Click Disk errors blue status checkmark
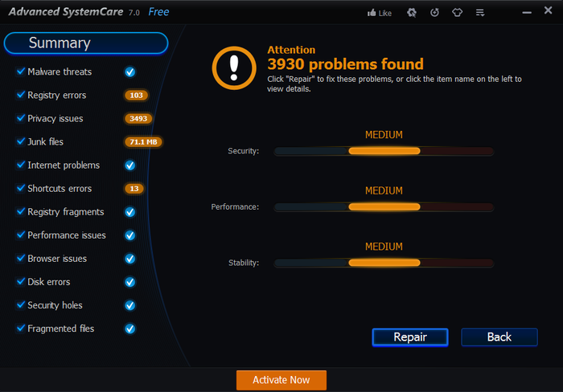The height and width of the screenshot is (392, 563). point(130,282)
